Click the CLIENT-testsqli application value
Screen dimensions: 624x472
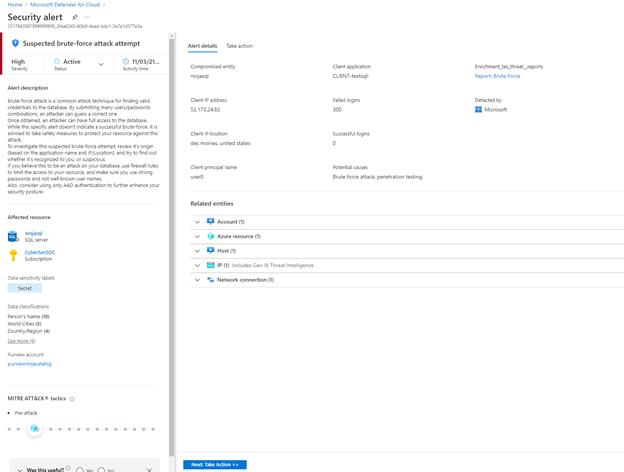coord(351,76)
